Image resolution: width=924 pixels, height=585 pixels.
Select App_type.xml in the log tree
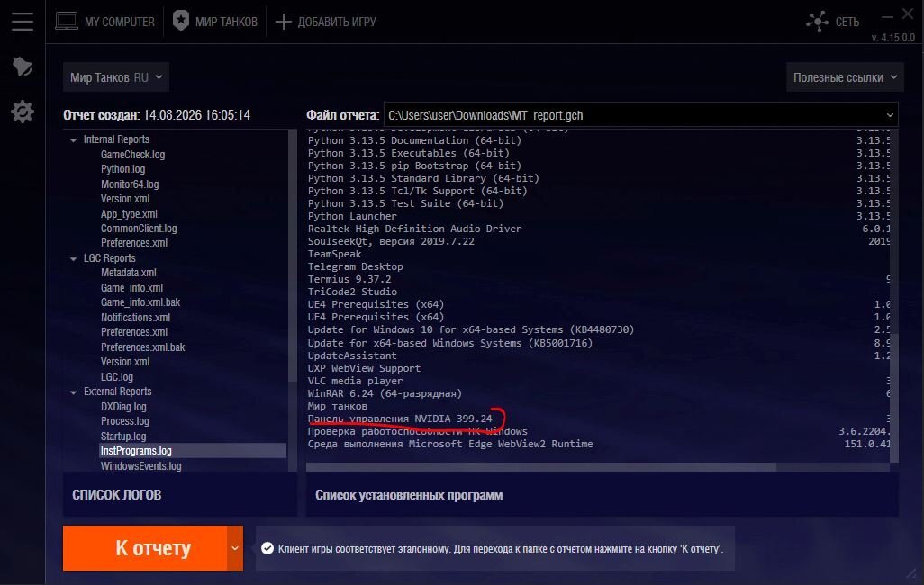(129, 214)
